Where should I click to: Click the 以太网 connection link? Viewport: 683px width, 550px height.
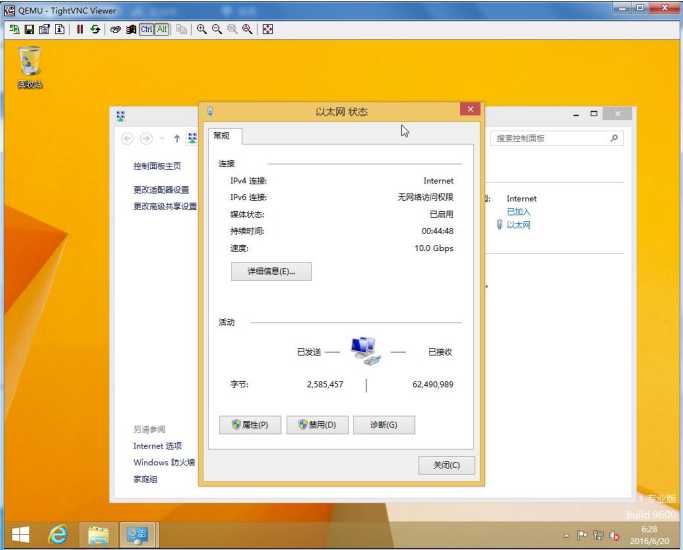point(518,225)
